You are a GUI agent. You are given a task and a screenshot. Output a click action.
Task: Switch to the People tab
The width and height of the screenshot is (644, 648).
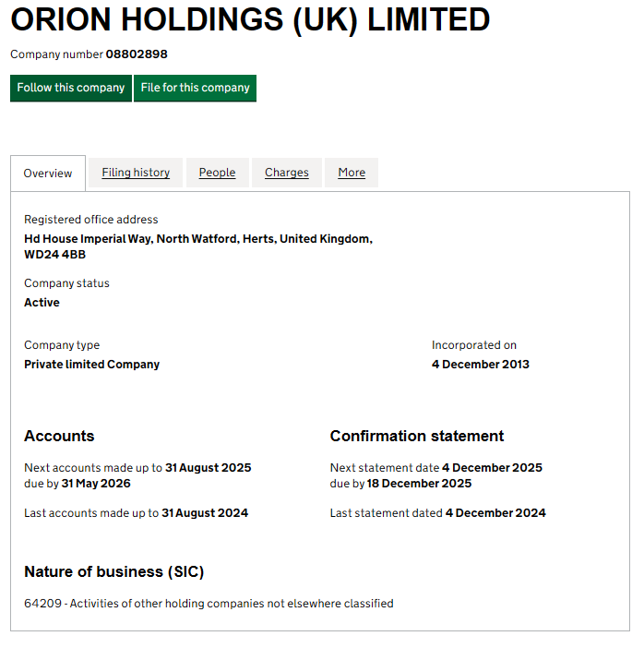217,173
